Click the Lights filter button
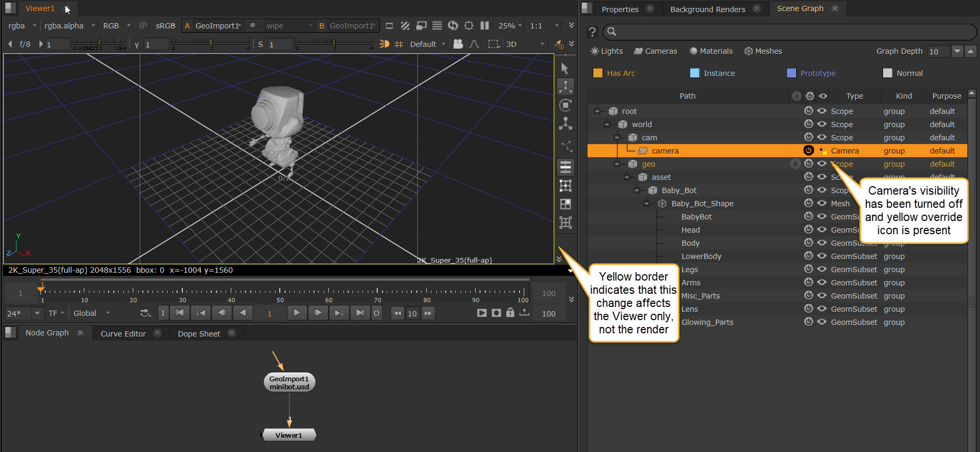 606,51
